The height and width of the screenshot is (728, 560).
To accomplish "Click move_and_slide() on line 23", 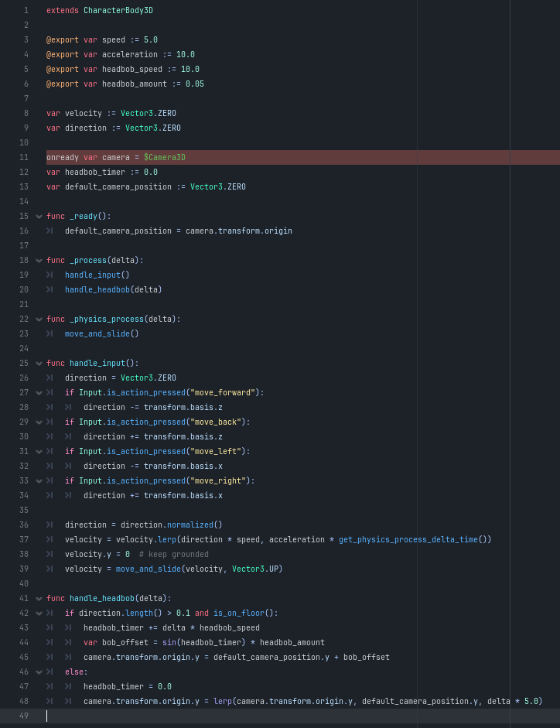I will point(102,333).
